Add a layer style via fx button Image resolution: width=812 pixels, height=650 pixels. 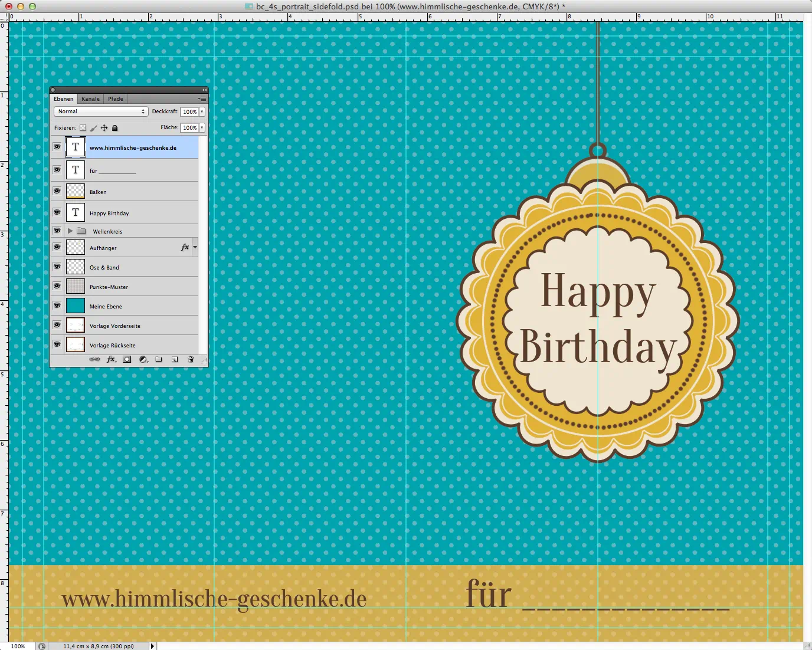(111, 359)
